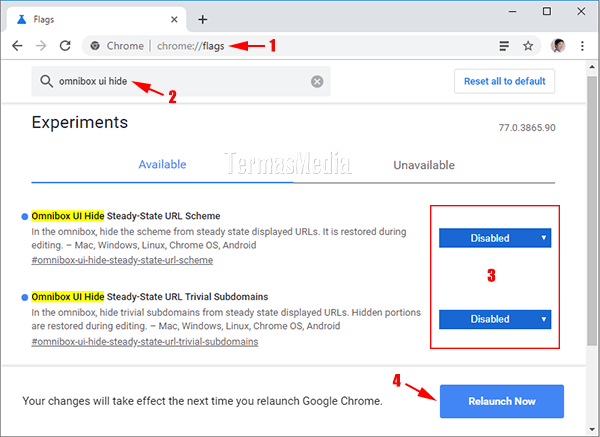Image resolution: width=600 pixels, height=437 pixels.
Task: Click scrollbar down arrow
Action: click(x=592, y=429)
